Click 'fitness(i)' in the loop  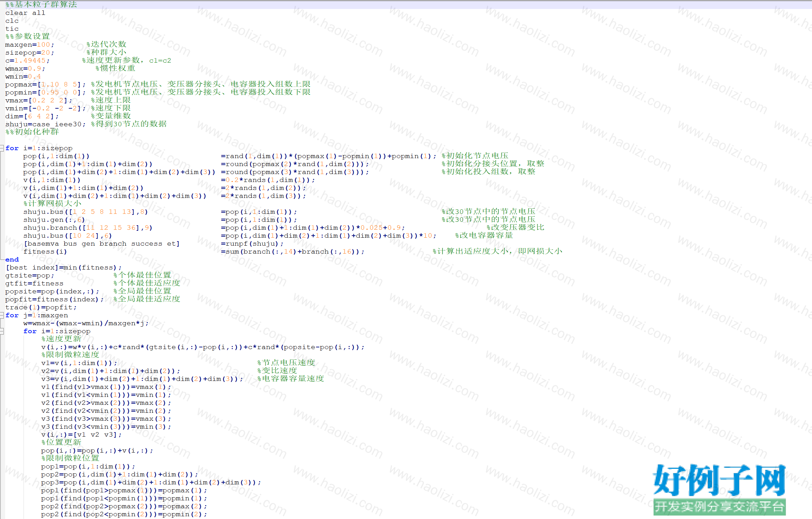45,252
